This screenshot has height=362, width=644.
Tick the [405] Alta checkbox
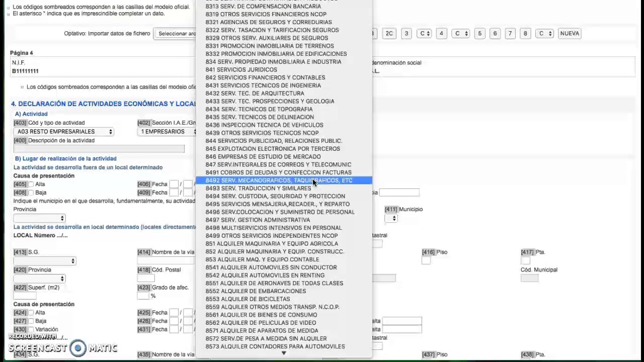(31, 185)
